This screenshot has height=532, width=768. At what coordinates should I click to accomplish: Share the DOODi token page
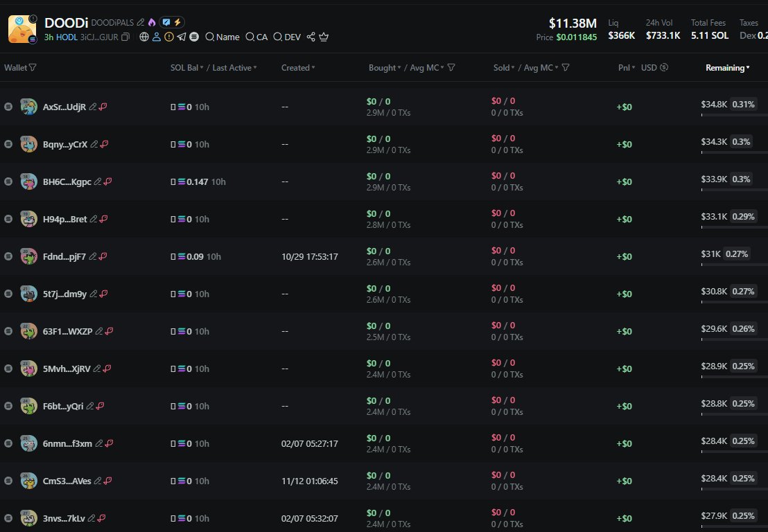[311, 37]
